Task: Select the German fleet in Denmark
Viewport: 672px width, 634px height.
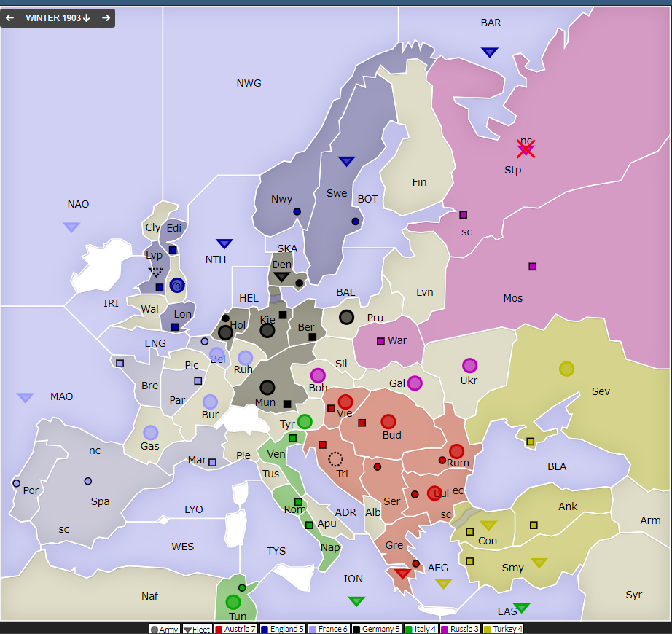Action: point(281,277)
